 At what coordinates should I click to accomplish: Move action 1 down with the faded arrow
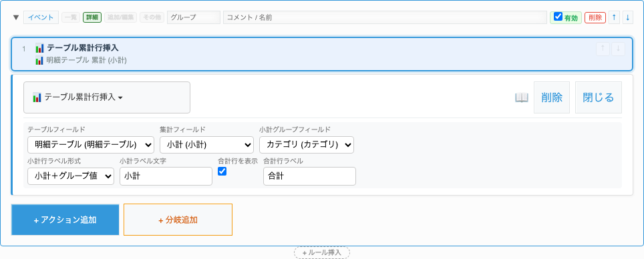click(618, 49)
